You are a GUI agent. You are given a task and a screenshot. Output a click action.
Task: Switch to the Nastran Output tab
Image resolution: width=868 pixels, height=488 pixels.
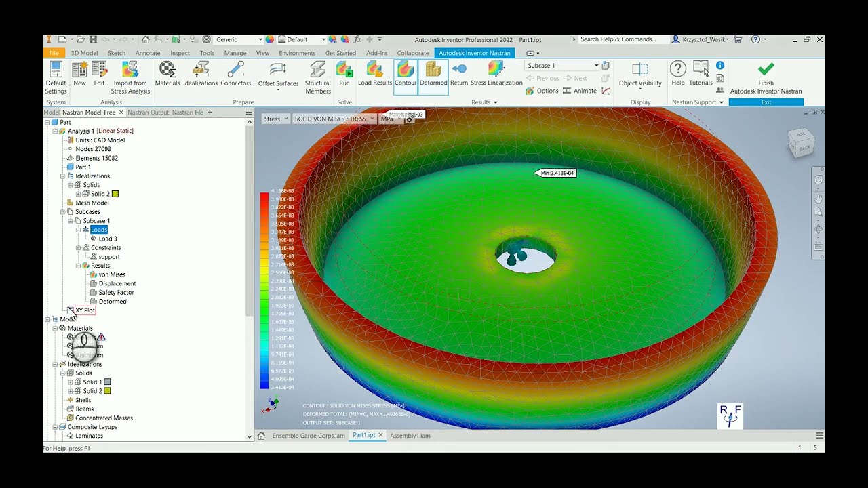(x=149, y=113)
